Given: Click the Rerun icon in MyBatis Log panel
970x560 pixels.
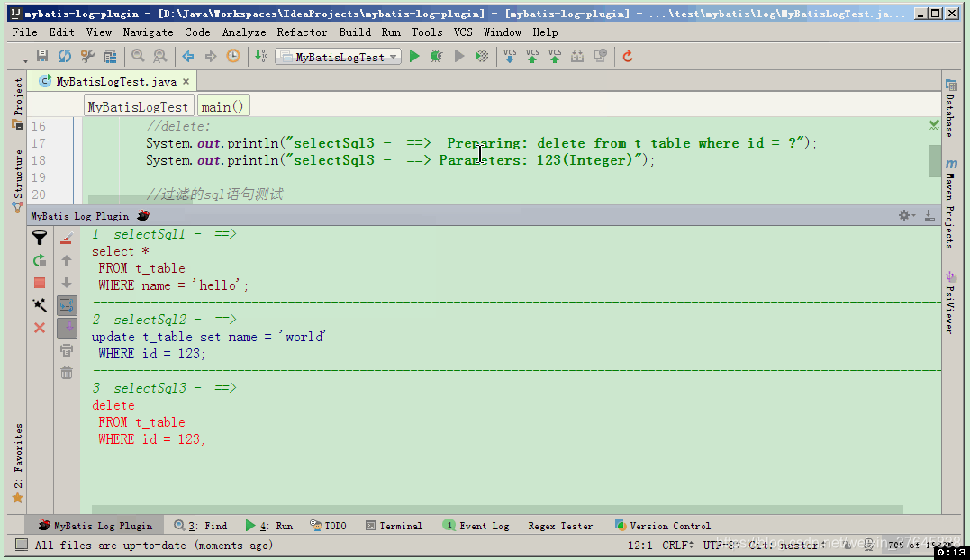Looking at the screenshot, I should click(x=40, y=261).
